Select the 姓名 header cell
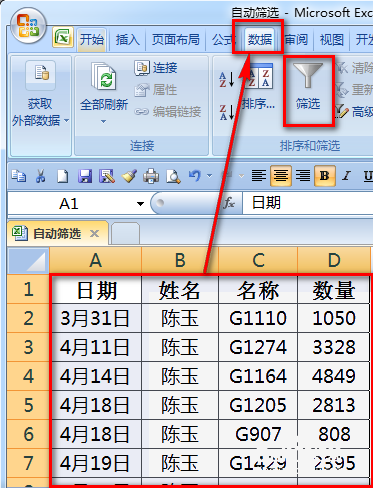Viewport: 373px width, 488px height. pos(180,290)
